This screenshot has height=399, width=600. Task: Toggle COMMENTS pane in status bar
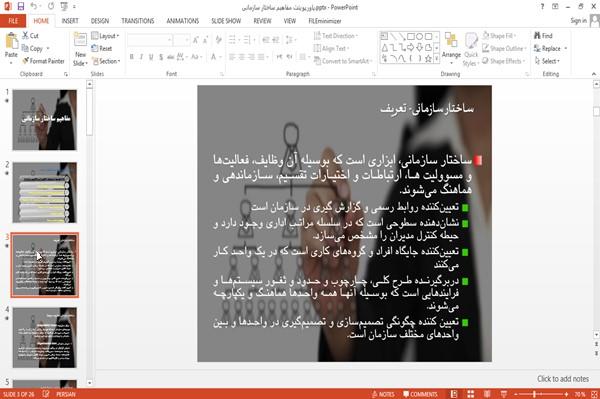pos(420,394)
